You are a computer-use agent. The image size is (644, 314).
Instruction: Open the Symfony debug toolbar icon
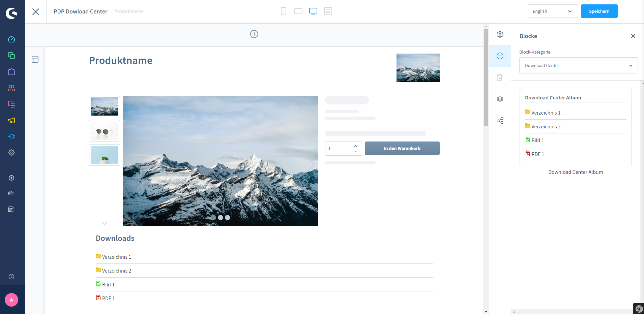pyautogui.click(x=639, y=308)
